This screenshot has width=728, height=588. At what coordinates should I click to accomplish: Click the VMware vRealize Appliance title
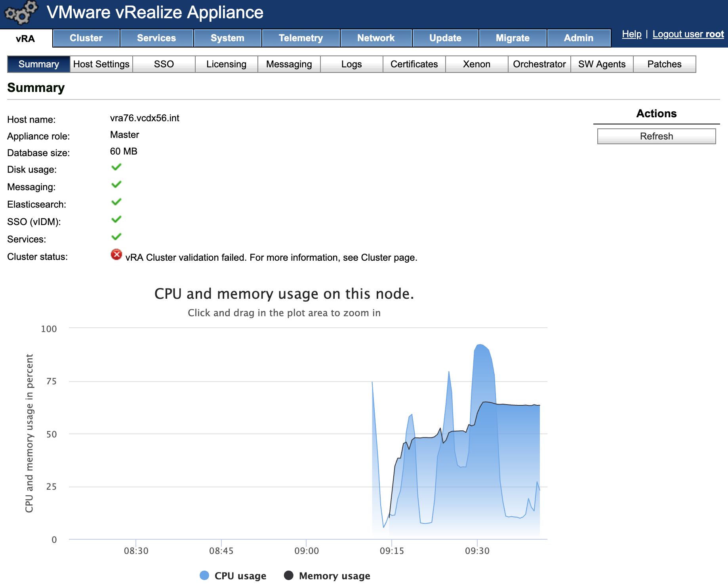[x=155, y=12]
